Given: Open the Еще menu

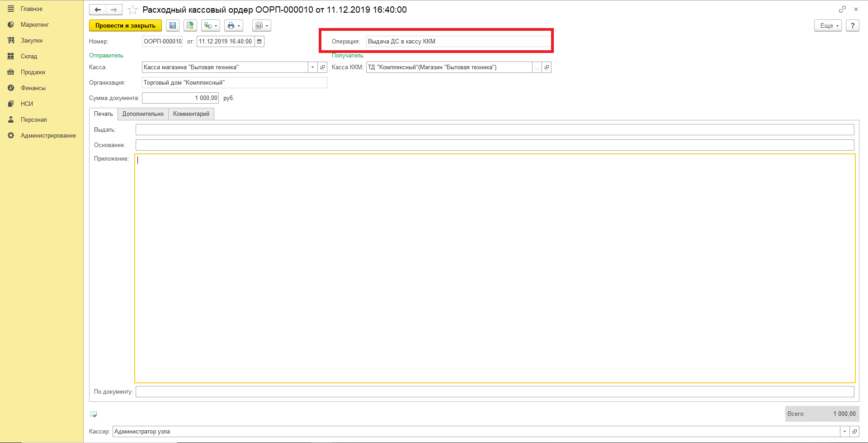Looking at the screenshot, I should coord(828,26).
